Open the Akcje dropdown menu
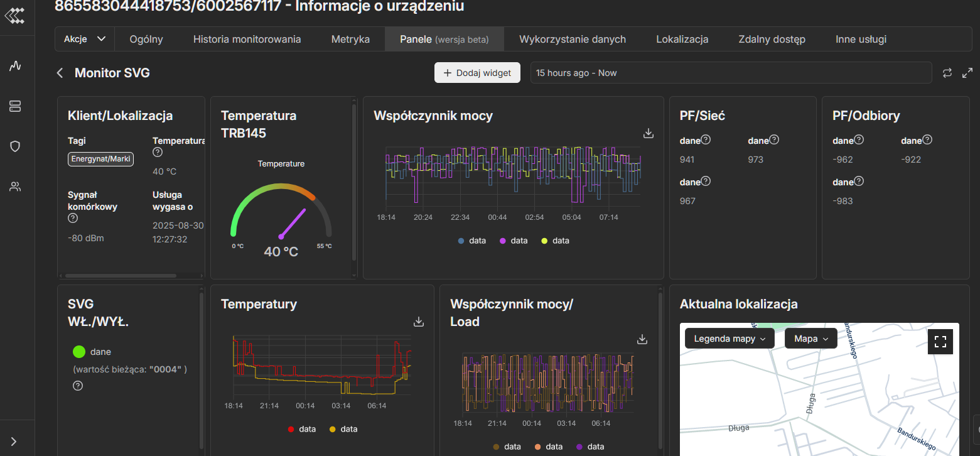The image size is (980, 456). pos(85,39)
